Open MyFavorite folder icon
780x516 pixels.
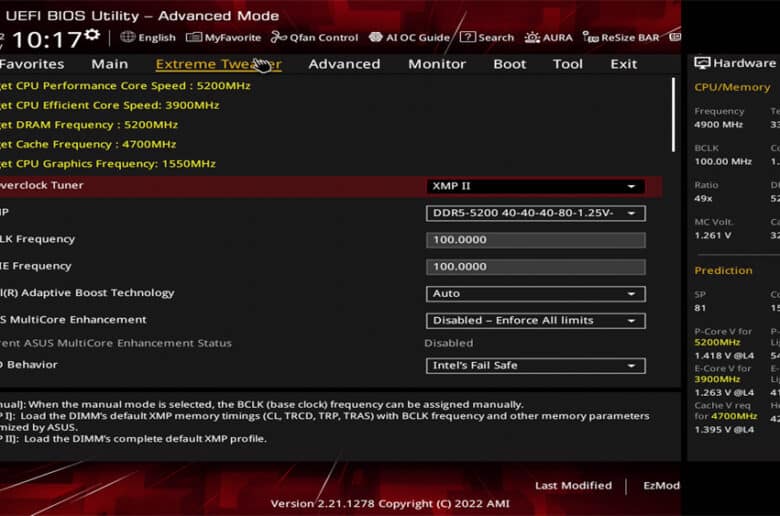[194, 37]
